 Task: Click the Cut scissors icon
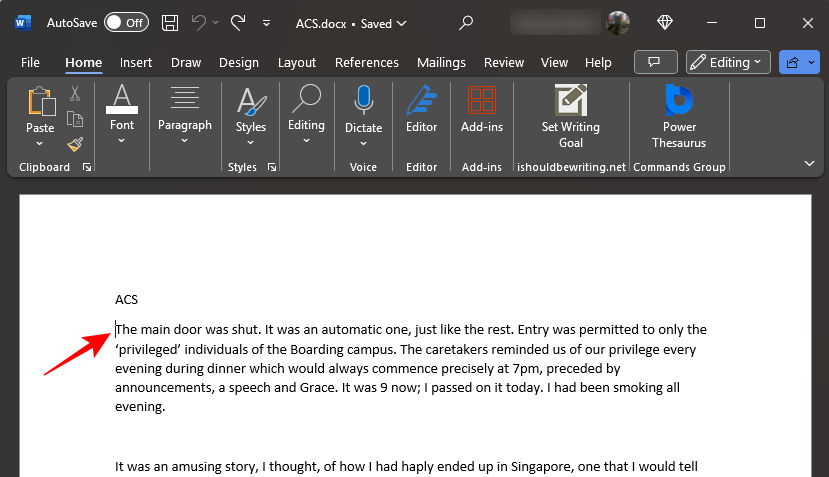[75, 94]
